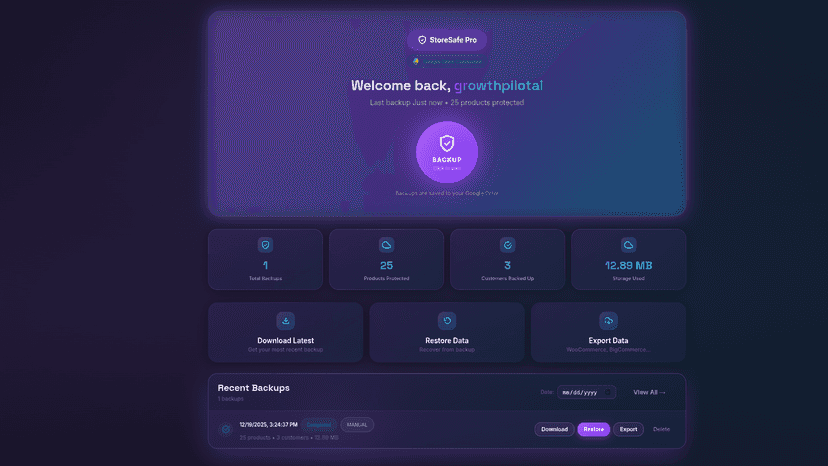Click the Recent Backups heading
This screenshot has width=828, height=466.
[x=253, y=388]
